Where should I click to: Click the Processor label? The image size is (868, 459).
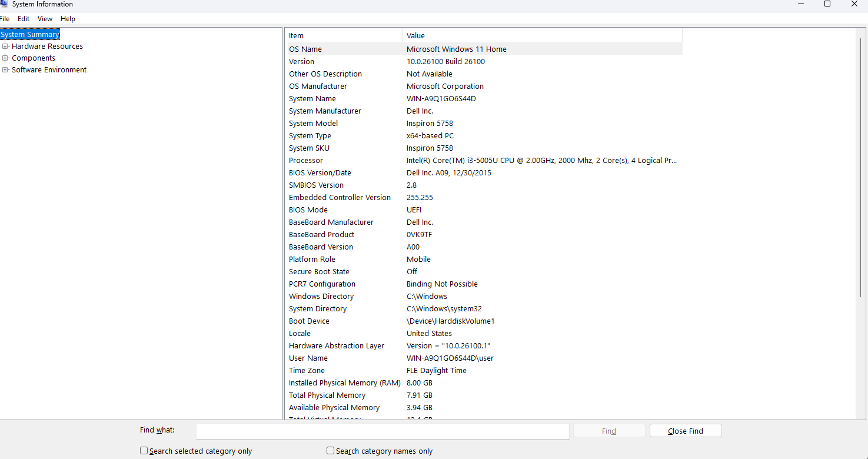click(306, 161)
